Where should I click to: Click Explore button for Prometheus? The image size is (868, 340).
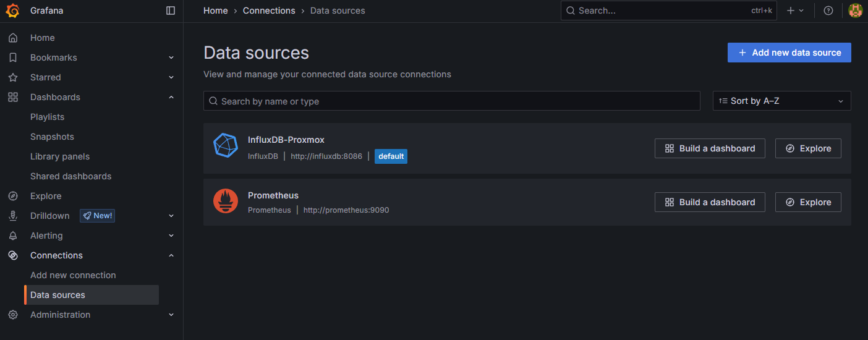[808, 202]
